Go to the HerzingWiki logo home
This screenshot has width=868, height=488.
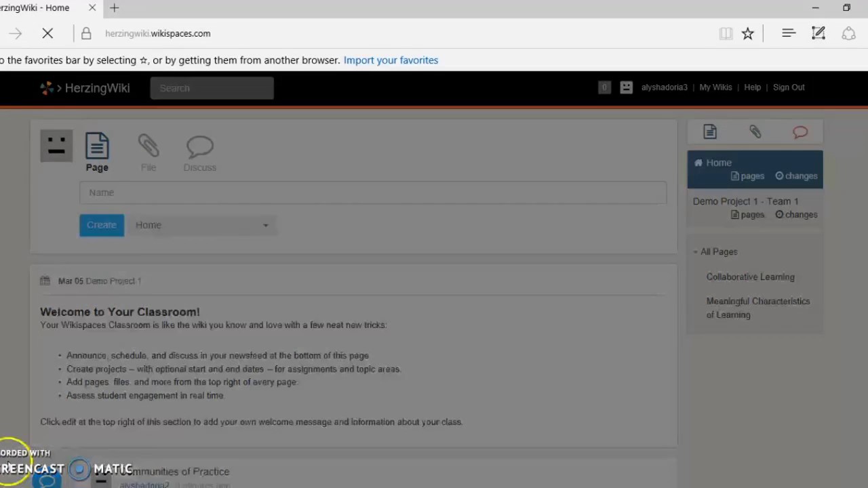85,88
